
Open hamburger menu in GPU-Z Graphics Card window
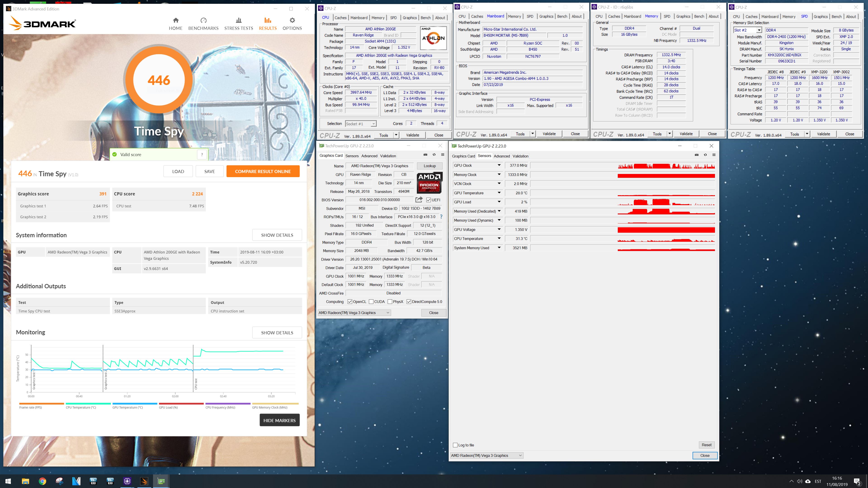pyautogui.click(x=443, y=155)
